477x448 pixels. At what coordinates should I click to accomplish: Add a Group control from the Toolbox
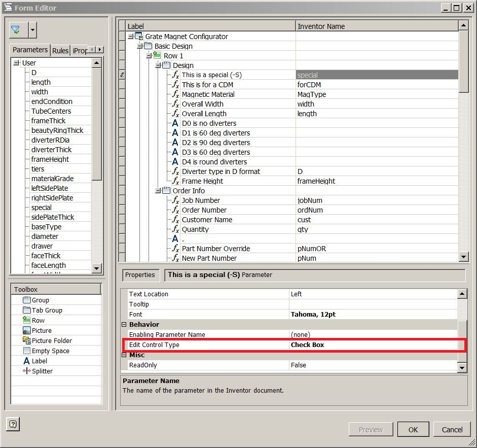pos(39,300)
